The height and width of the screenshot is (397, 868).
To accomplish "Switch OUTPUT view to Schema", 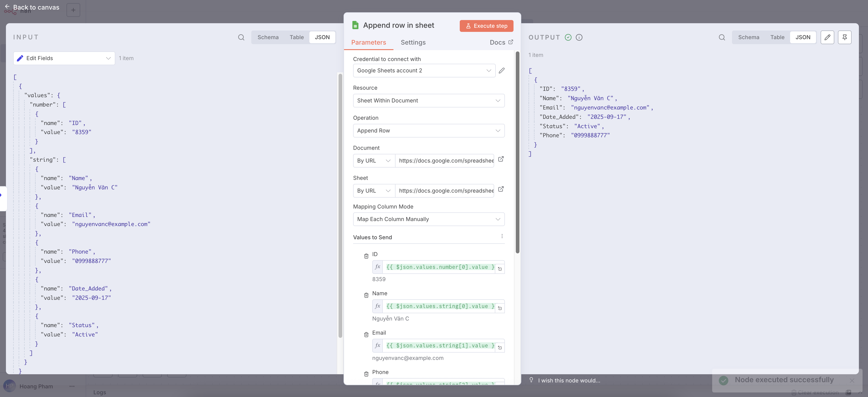I will (748, 37).
